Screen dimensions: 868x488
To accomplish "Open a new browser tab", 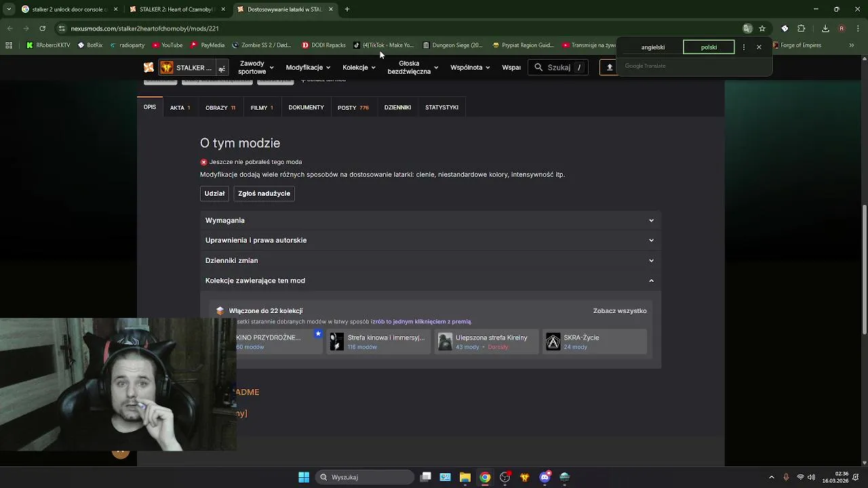I will tap(347, 9).
